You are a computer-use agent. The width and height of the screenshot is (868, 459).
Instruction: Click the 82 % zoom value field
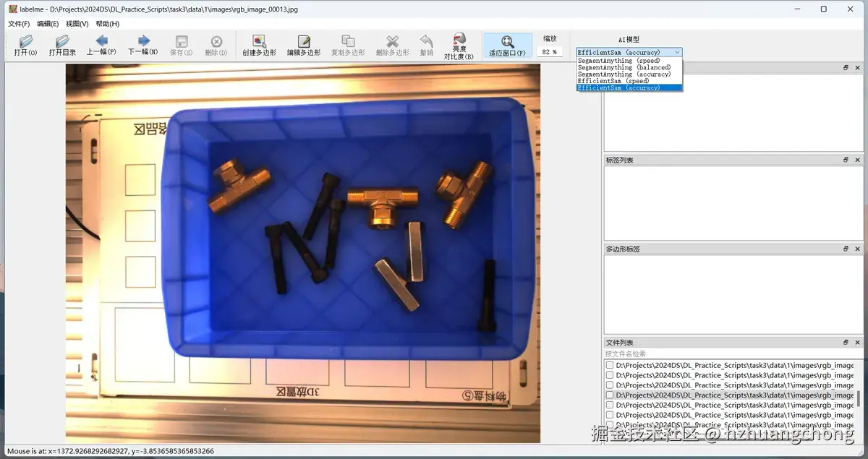550,52
